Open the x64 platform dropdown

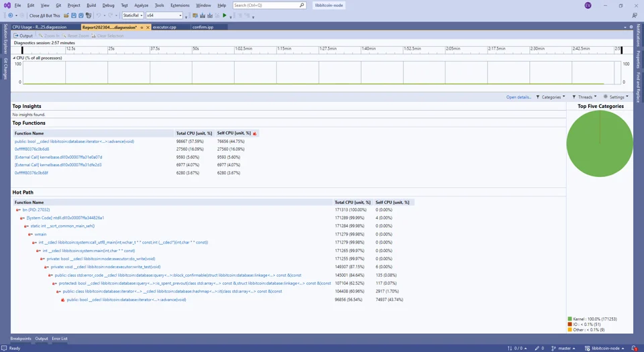(x=164, y=15)
